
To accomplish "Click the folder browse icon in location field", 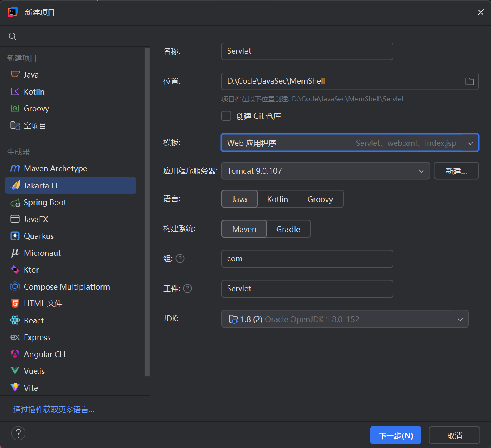I will [469, 81].
